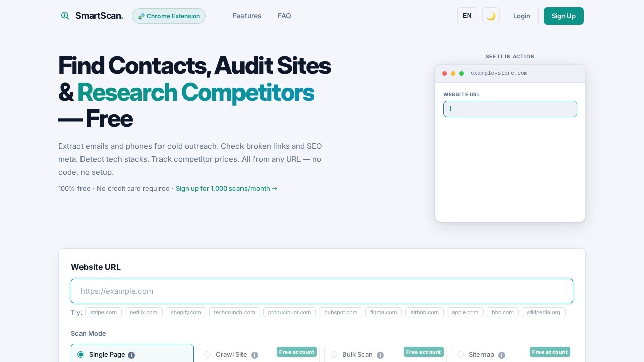Go to the Features menu item

point(247,16)
